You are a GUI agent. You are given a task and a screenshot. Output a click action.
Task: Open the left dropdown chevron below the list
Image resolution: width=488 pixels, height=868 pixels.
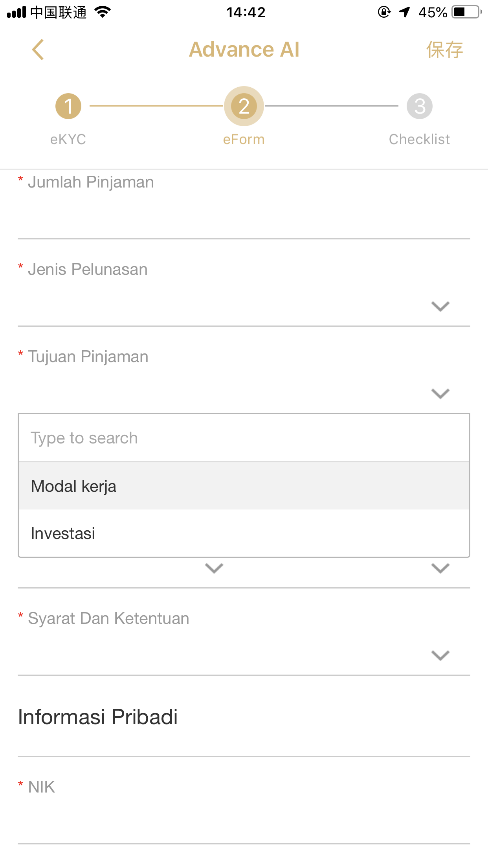[x=214, y=568]
